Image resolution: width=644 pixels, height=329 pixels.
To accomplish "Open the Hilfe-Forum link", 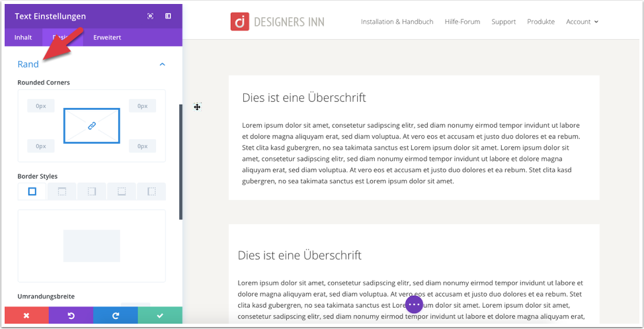I will pyautogui.click(x=462, y=22).
